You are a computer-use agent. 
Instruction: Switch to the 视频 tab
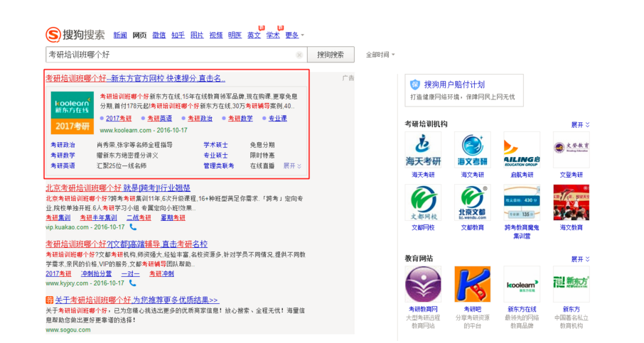coord(216,36)
